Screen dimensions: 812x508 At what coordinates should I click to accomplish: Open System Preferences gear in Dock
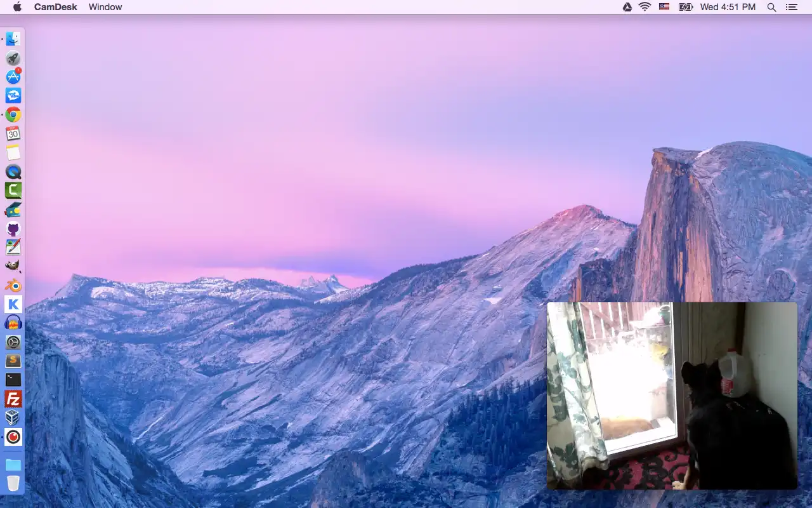coord(13,342)
